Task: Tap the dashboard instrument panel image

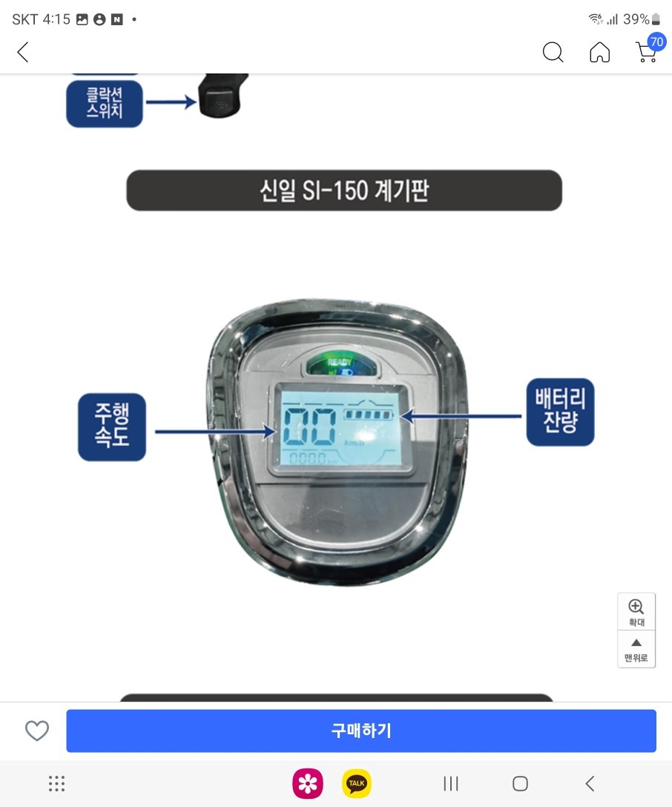Action: coord(337,441)
